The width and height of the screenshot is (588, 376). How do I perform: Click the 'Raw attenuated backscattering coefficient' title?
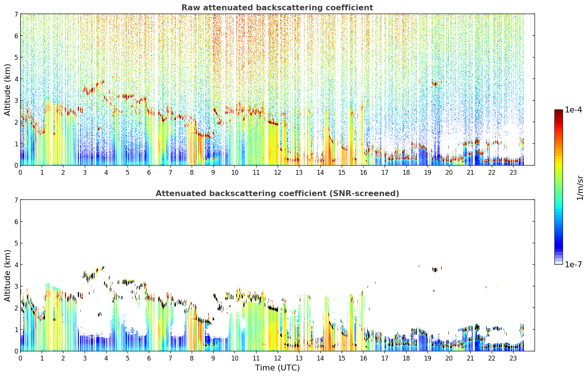click(277, 8)
